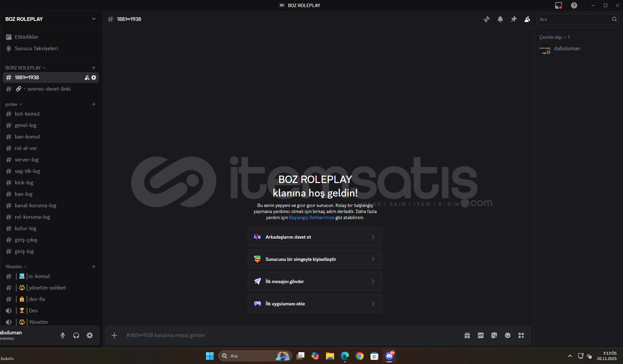Open the Windows Start menu

(x=210, y=356)
